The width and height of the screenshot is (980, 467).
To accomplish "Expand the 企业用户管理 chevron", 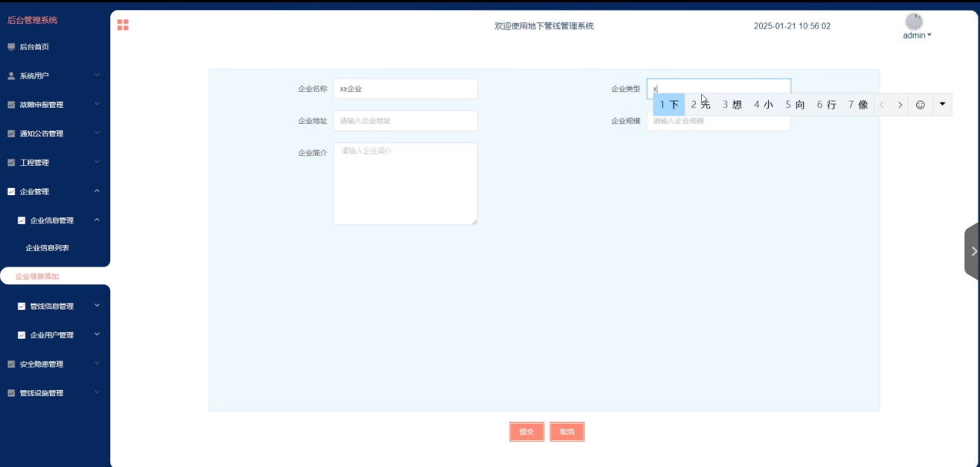I will point(97,334).
